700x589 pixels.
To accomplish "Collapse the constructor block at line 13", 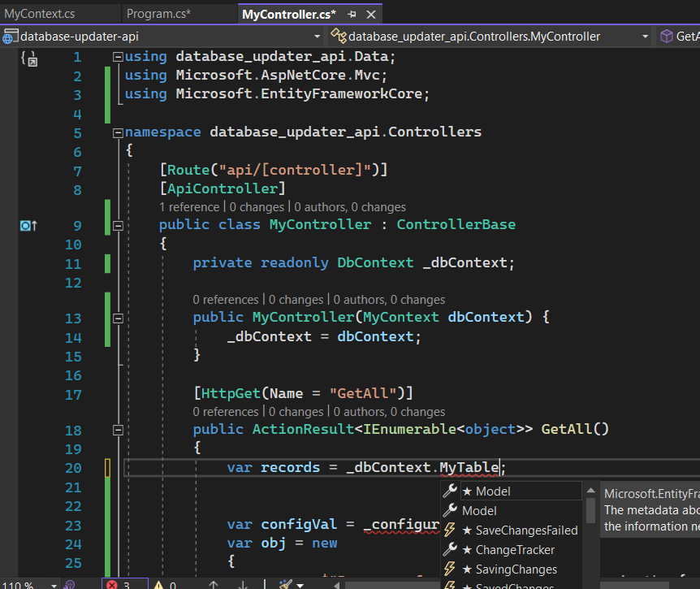I will tap(118, 318).
